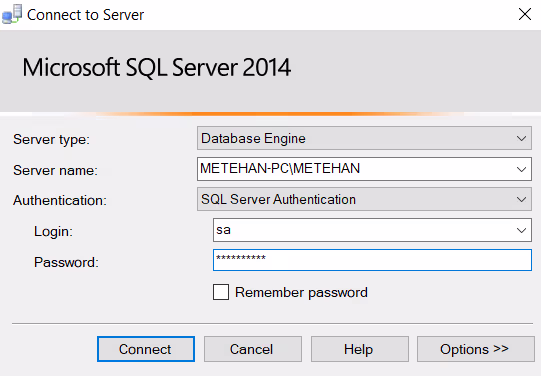Expand the Server type dropdown arrow

(x=521, y=138)
